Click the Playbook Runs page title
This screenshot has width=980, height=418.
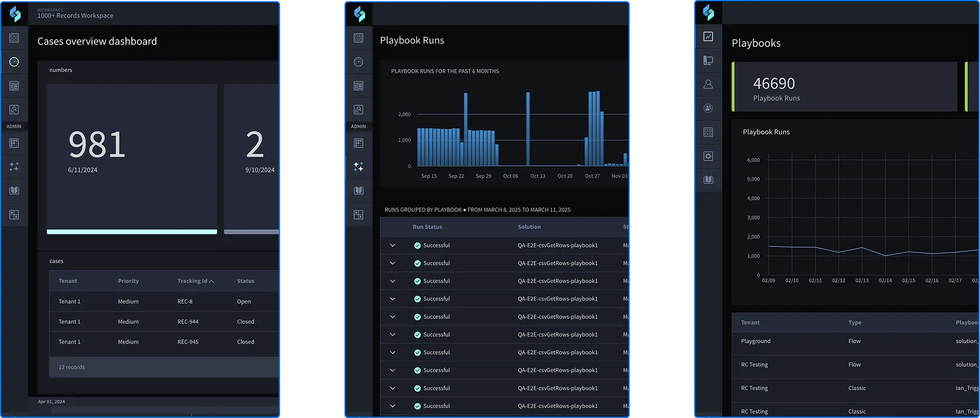(412, 40)
